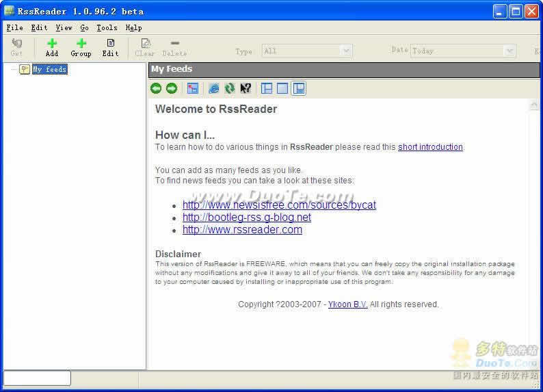This screenshot has height=392, width=543.
Task: Click the Disclaimer heading text
Action: [178, 254]
